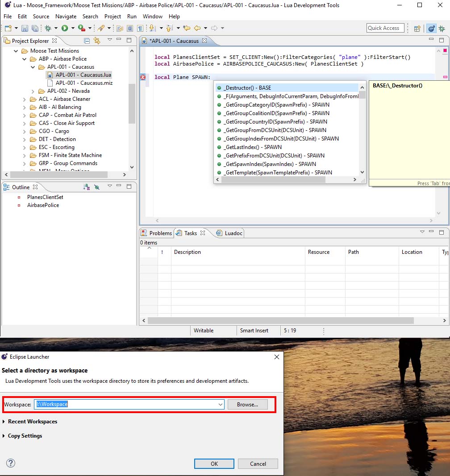Toggle Link with Editor in Project Explorer
Image resolution: width=450 pixels, height=476 pixels.
point(97,41)
